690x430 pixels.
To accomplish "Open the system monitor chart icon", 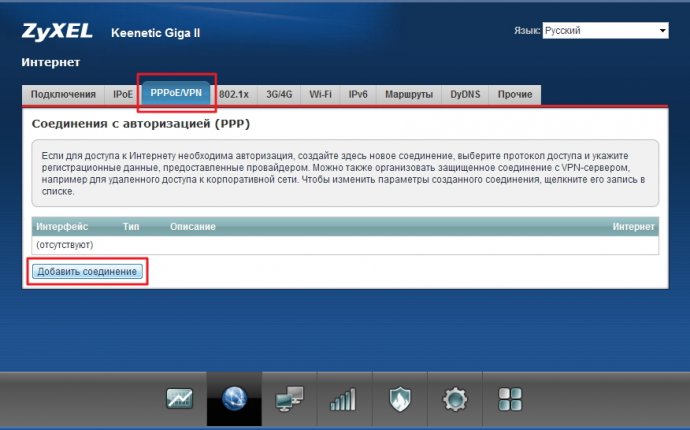I will pyautogui.click(x=179, y=399).
